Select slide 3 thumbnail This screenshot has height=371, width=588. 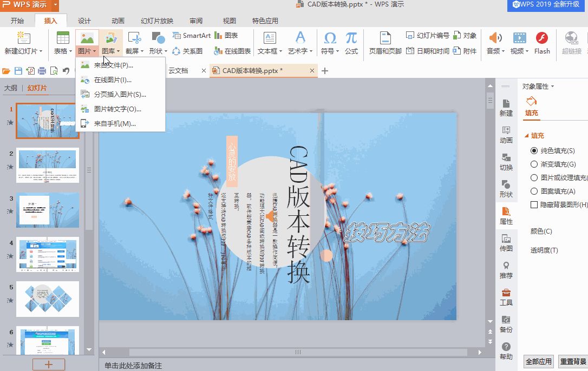(x=48, y=210)
